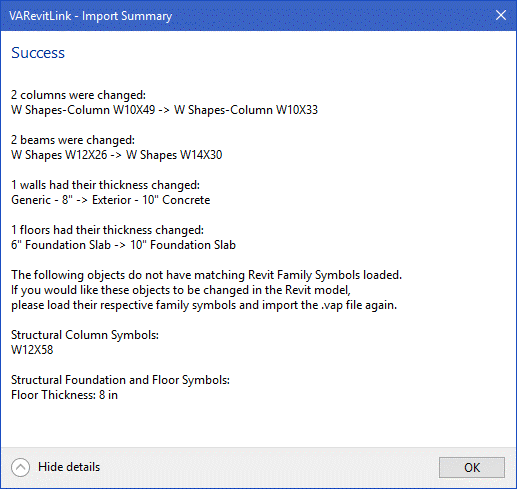Image resolution: width=517 pixels, height=489 pixels.
Task: Select the '2 beams were changed' line
Action: 73,140
